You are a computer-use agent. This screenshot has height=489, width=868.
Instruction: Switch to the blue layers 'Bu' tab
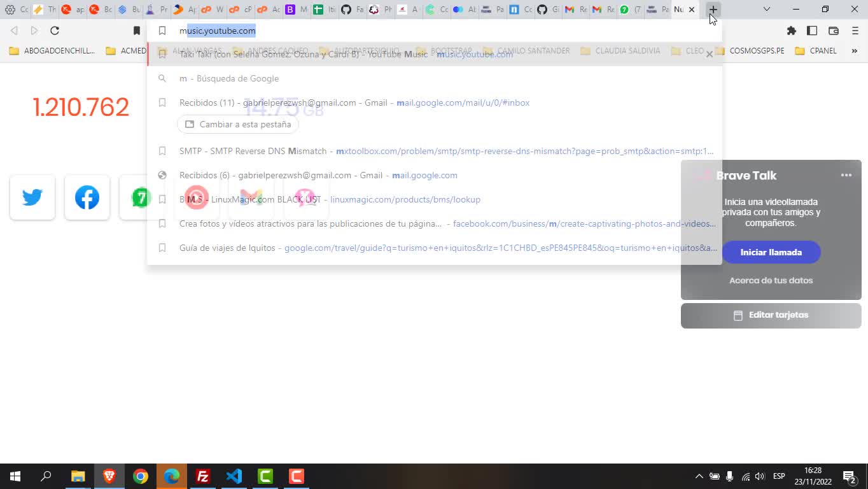coord(129,10)
